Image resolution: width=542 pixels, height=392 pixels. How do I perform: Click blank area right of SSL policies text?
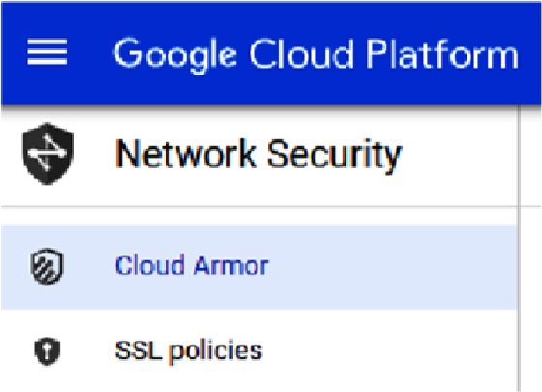[387, 351]
